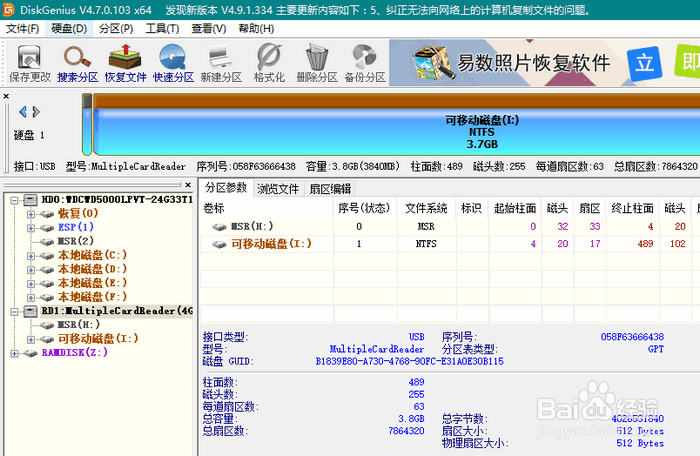700x456 pixels.
Task: Select 本地磁盘(F:) in the tree
Action: pos(92,297)
